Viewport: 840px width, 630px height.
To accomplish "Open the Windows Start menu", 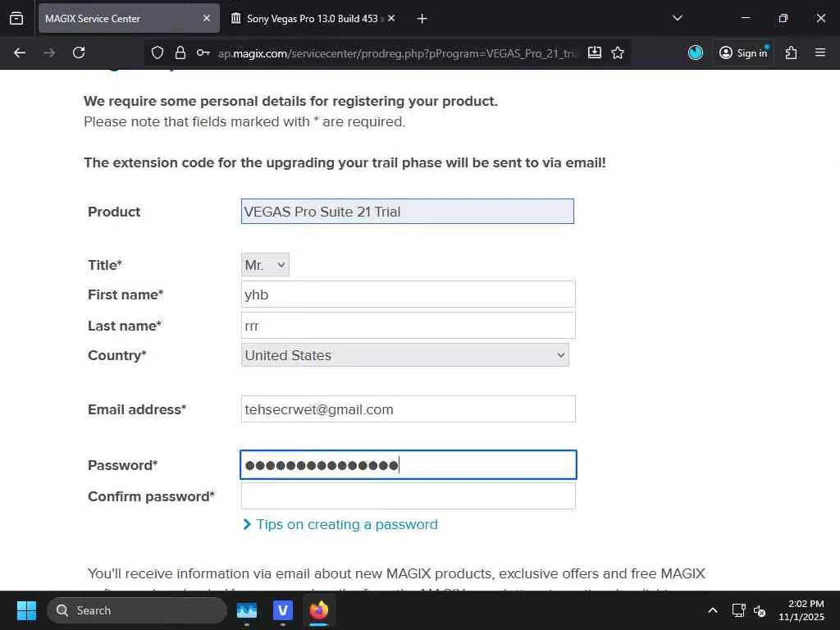I will tap(26, 610).
